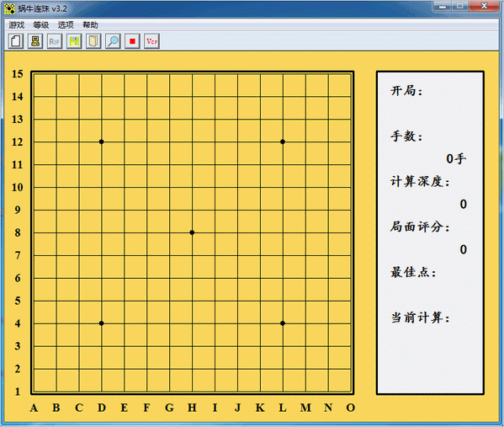Save the game with the green floppy icon
Viewport: 504px width, 427px height.
pos(74,41)
